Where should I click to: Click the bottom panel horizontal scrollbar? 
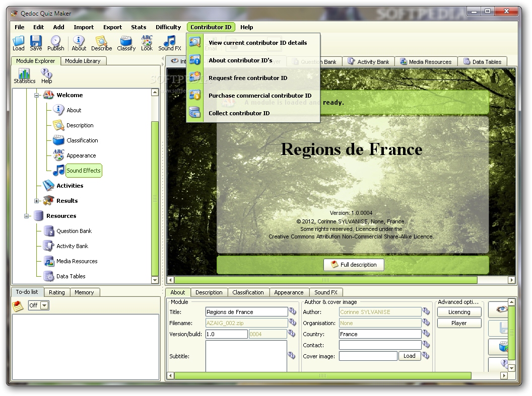tap(322, 376)
